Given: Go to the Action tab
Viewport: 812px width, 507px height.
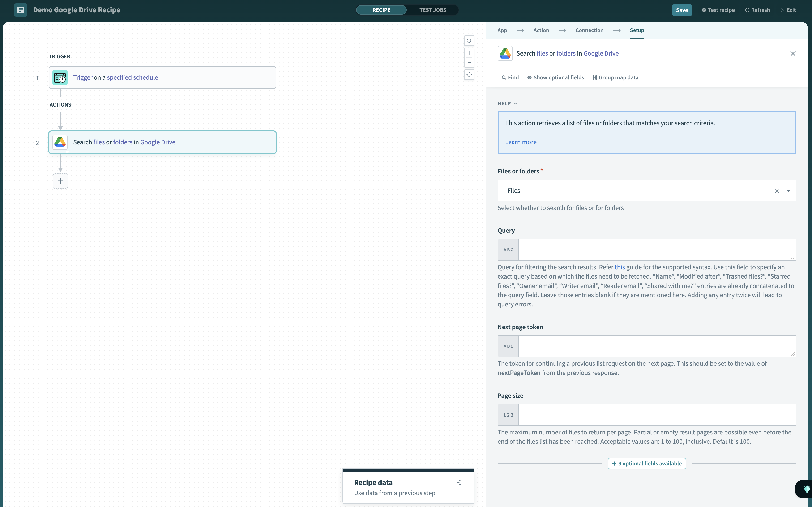Looking at the screenshot, I should coord(541,30).
